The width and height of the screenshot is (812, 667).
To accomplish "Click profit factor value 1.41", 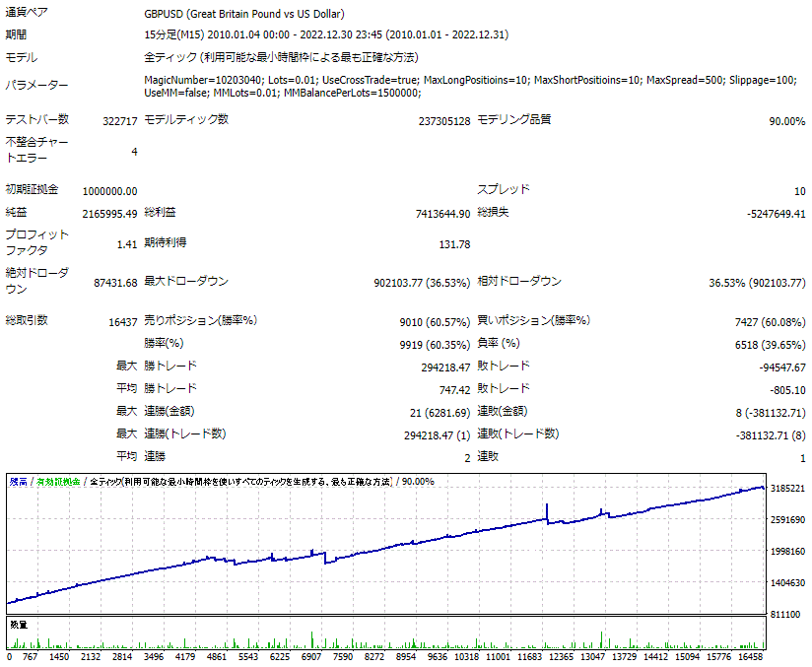I will (127, 244).
